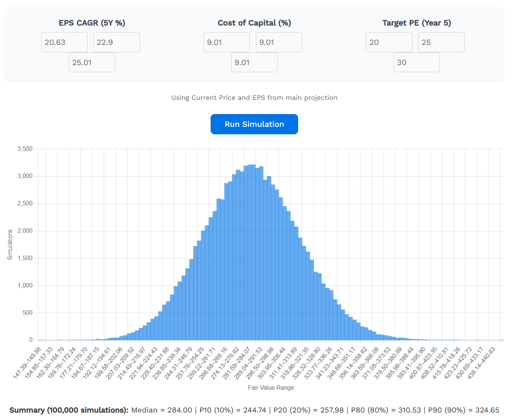Click the first Cost of Capital 9.01 field

pyautogui.click(x=226, y=42)
